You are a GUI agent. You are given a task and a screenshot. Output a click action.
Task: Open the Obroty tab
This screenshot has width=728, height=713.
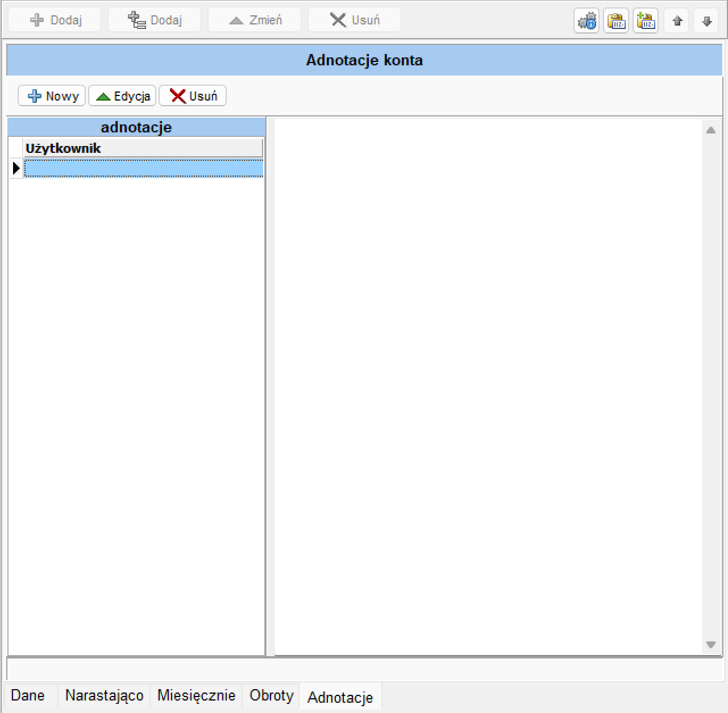point(272,695)
